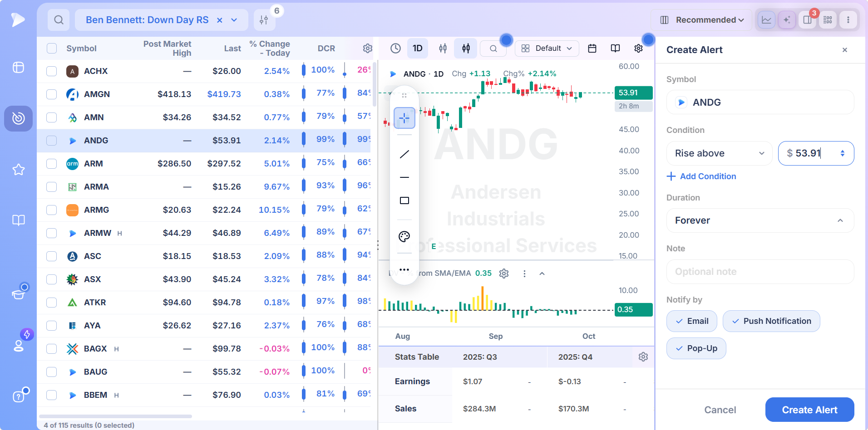Open the radar scanner in sidebar

[x=18, y=118]
